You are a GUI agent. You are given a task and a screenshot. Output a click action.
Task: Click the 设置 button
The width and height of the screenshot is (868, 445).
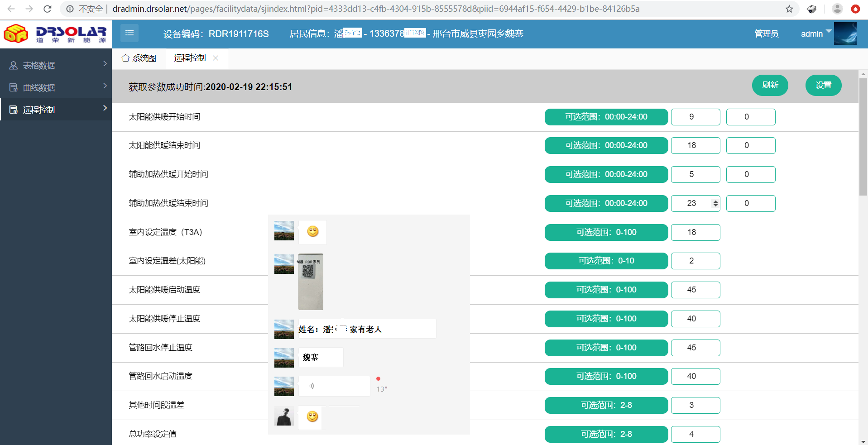[824, 85]
